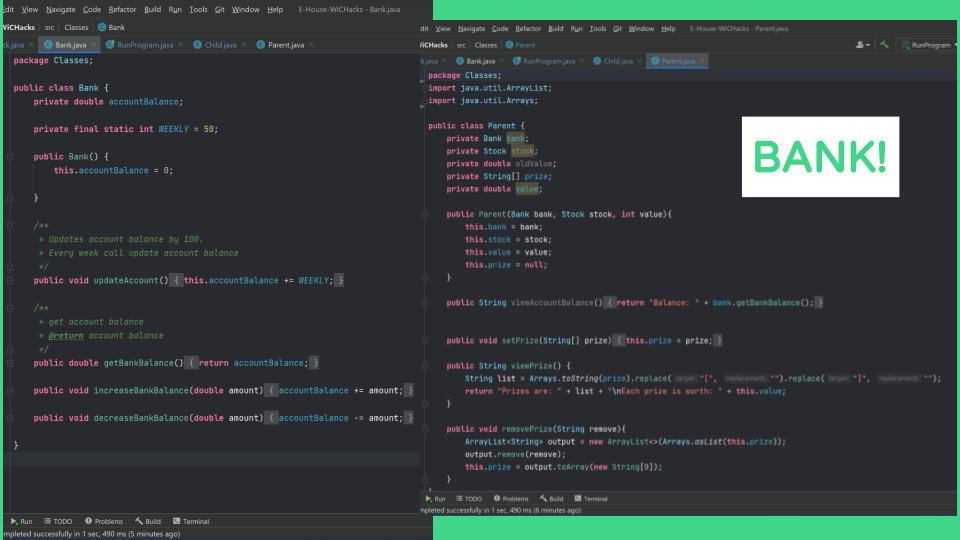The height and width of the screenshot is (540, 960).
Task: Click 'import java.util.ArrayList;' line in Parent.java
Action: tap(490, 88)
